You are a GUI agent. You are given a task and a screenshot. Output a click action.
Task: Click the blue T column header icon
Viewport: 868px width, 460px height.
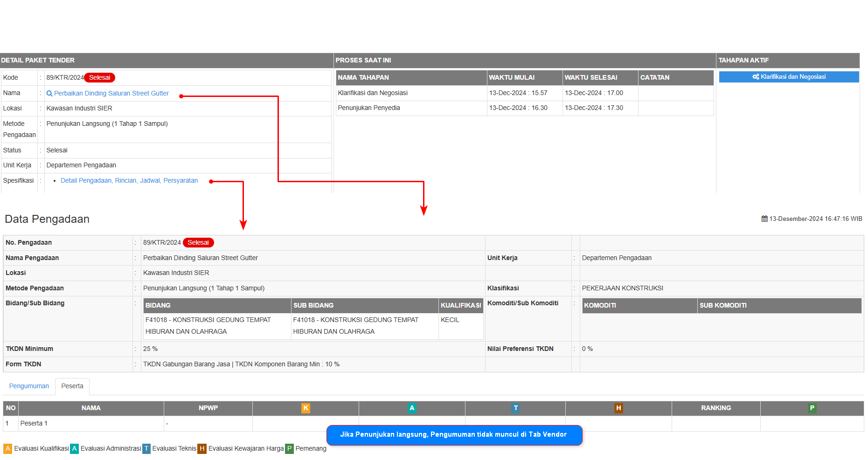pos(515,408)
